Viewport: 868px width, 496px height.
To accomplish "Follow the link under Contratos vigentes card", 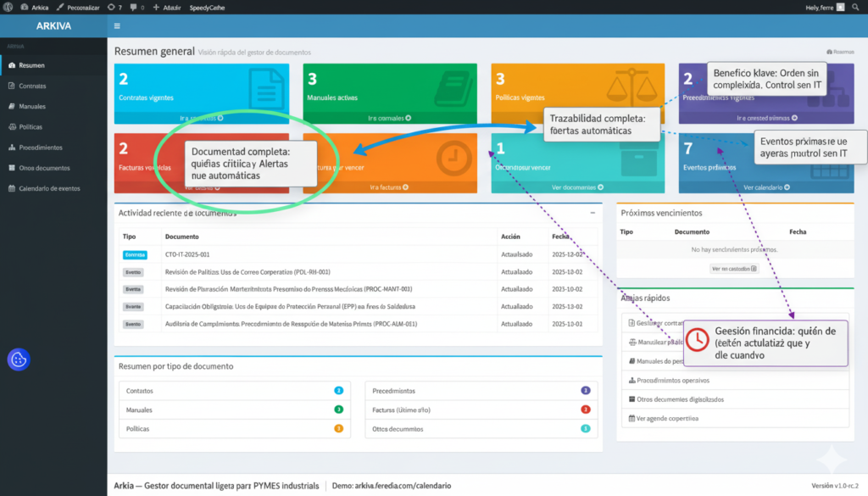I will 202,118.
